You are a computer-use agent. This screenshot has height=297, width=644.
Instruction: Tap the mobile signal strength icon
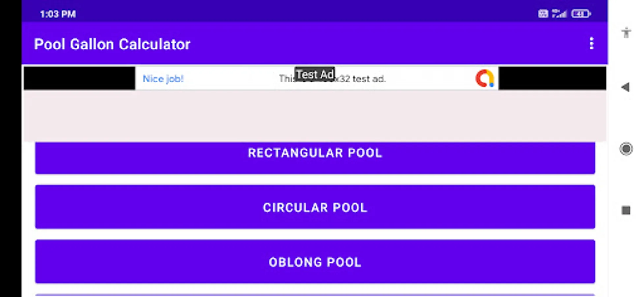(x=560, y=14)
